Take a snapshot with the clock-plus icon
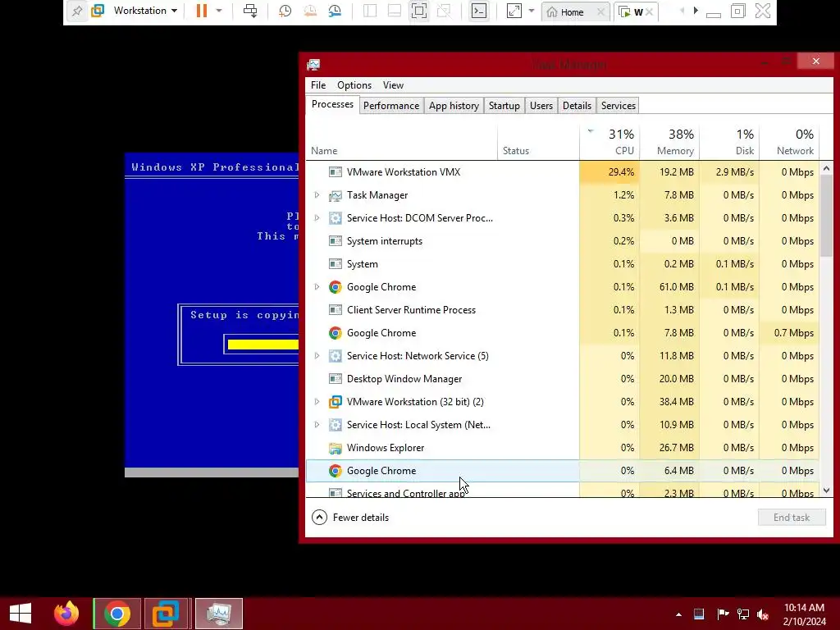The height and width of the screenshot is (630, 840). 285,11
